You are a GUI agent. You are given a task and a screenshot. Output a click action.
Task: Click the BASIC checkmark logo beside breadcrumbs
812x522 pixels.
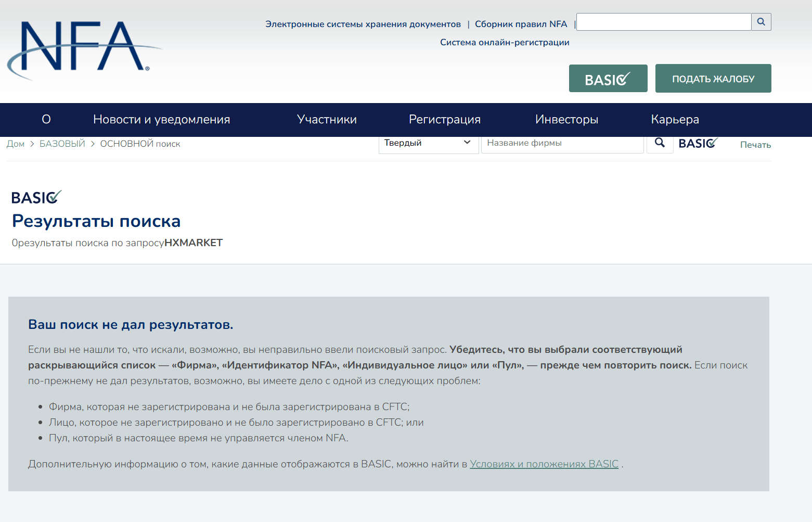[x=698, y=143]
